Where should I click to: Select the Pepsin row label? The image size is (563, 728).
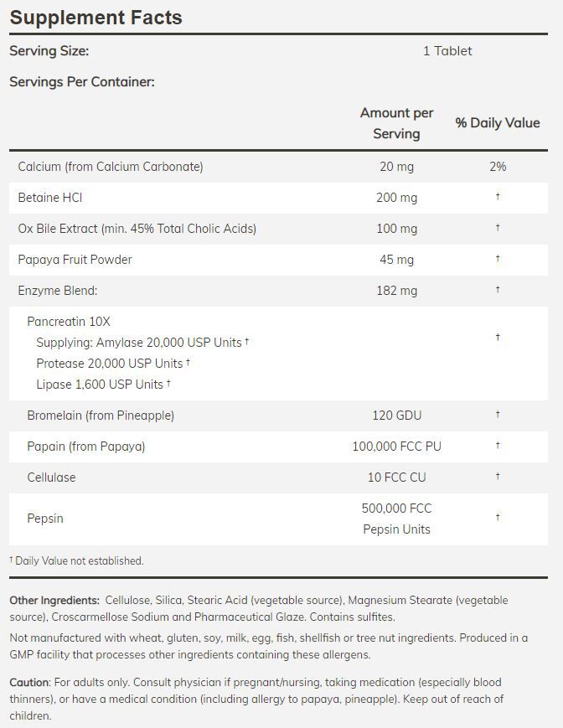tap(45, 519)
